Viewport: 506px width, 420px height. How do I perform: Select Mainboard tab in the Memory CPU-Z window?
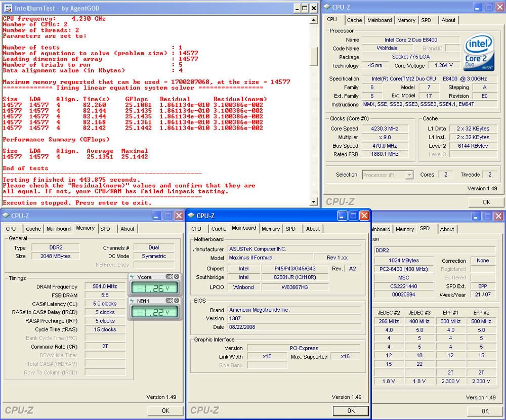point(58,229)
